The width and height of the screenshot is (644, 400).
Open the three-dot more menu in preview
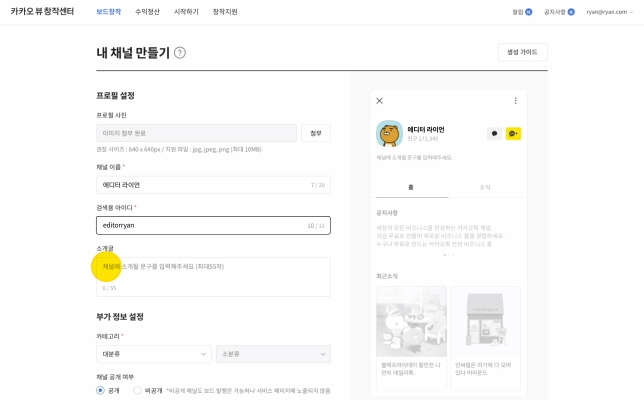tap(515, 101)
